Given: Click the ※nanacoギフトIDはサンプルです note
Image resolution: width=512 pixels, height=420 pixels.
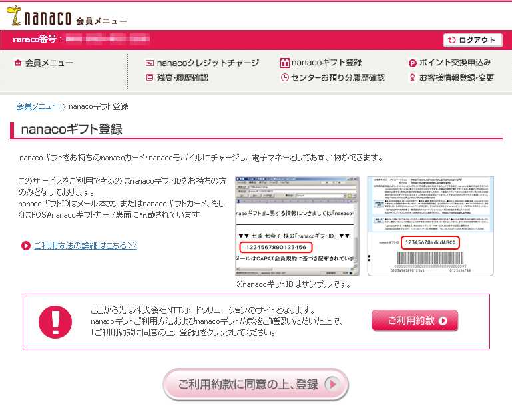Looking at the screenshot, I should coord(293,284).
